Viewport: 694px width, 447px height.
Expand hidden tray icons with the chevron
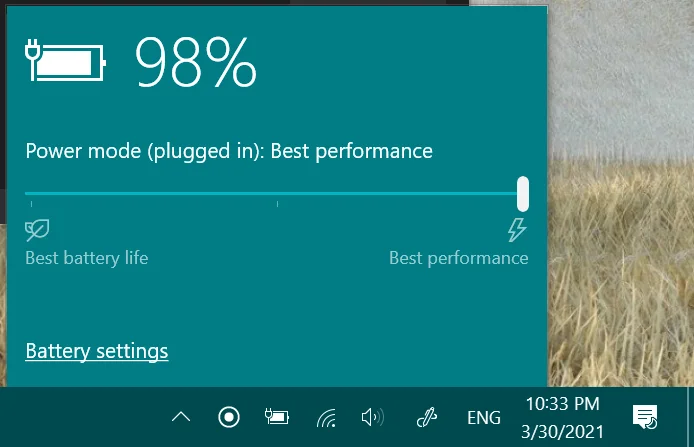(181, 417)
